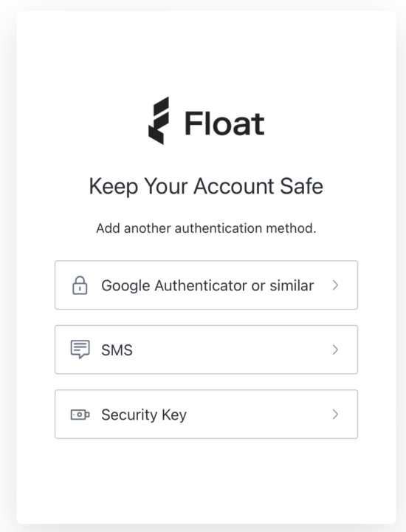Click 'Add another authentication method.' subtitle
406x532 pixels.
coord(206,228)
